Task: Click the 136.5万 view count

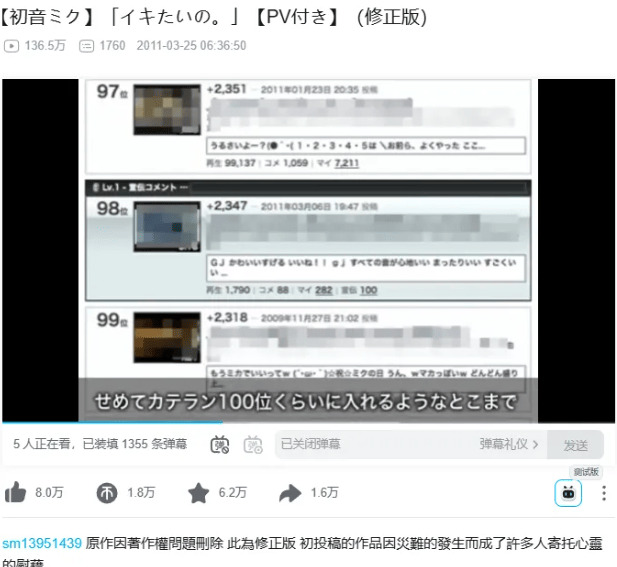Action: point(45,46)
